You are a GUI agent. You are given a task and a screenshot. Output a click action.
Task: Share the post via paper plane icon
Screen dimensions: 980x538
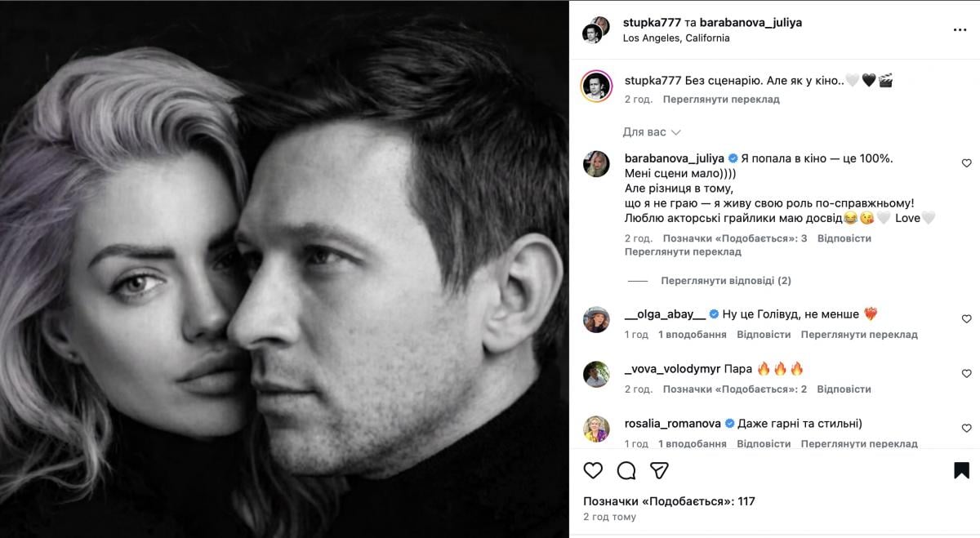(659, 470)
